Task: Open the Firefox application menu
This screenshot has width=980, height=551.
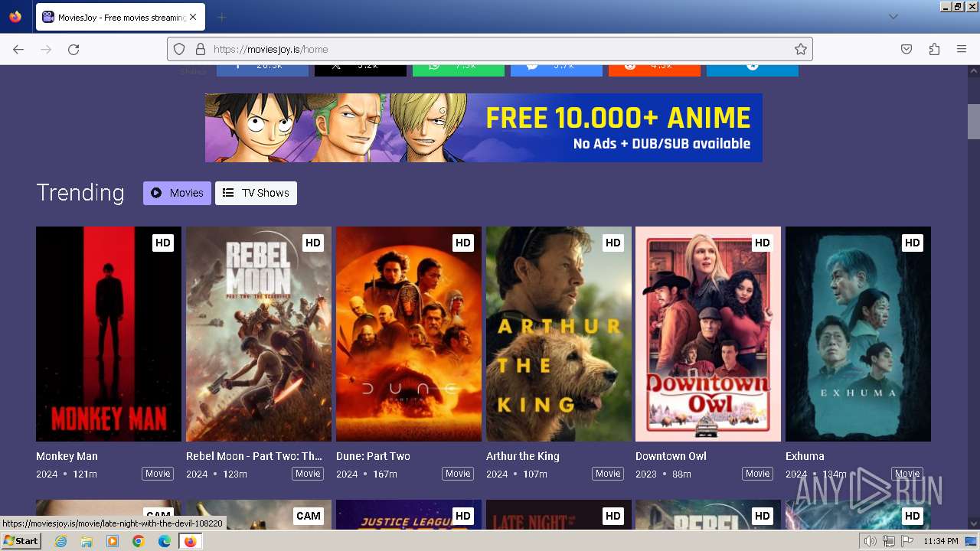Action: coord(962,49)
